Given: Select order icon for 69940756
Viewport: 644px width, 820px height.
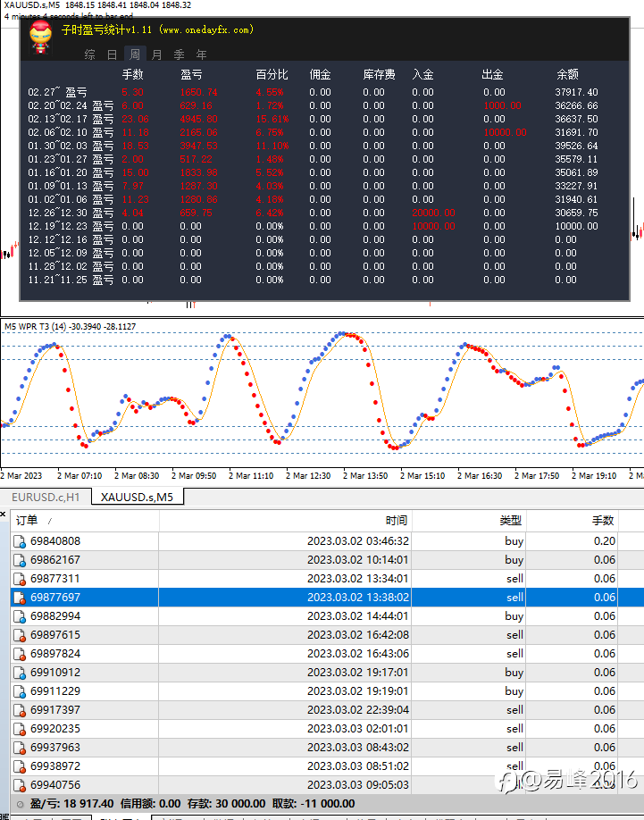Looking at the screenshot, I should (20, 785).
